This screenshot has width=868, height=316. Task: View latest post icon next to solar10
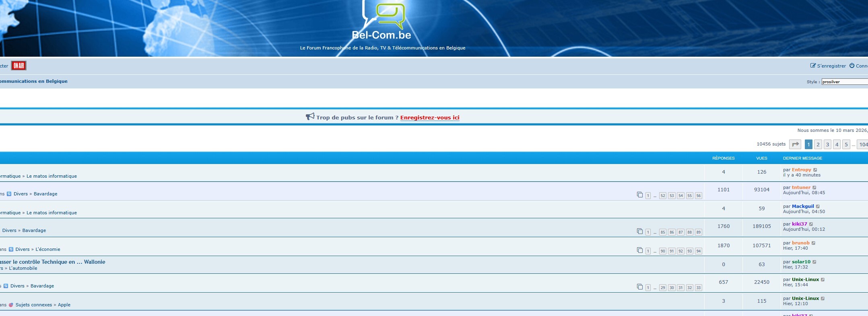pos(814,262)
